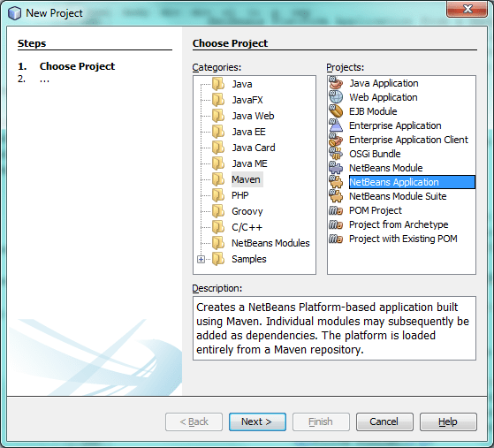Select the highlighted NetBeans Application entry
494x448 pixels.
412,182
